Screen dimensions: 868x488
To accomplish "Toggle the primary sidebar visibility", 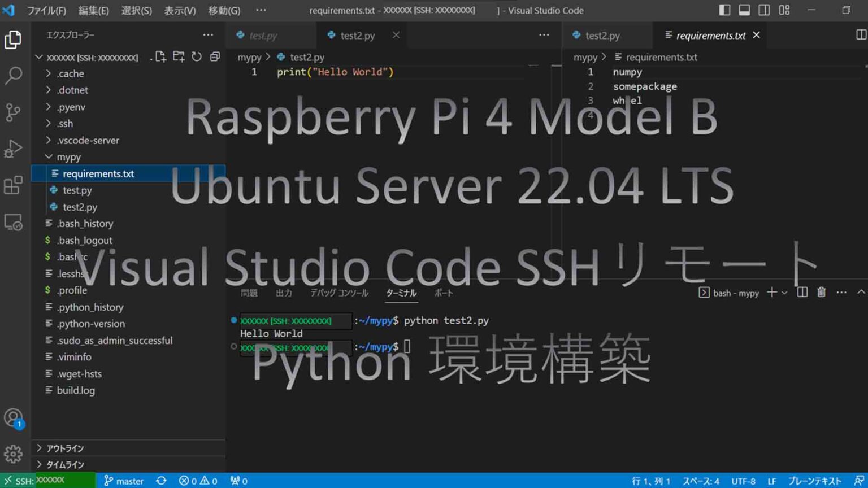I will (x=724, y=10).
